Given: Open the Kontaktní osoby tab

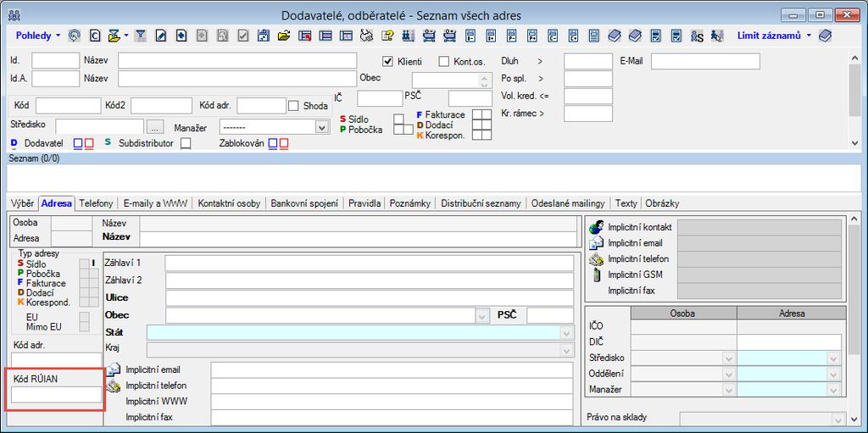Looking at the screenshot, I should tap(229, 203).
